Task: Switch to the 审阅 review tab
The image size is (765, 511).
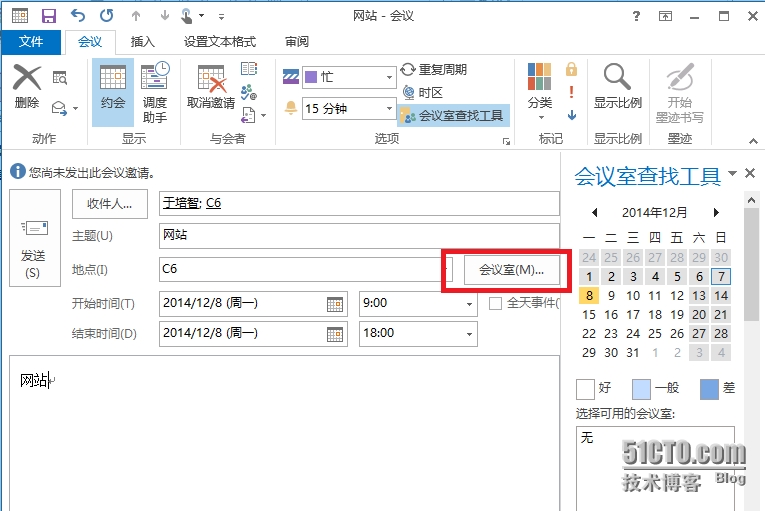Action: (297, 42)
